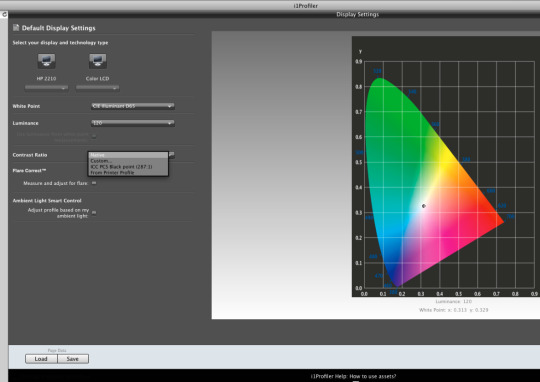The width and height of the screenshot is (540, 382).
Task: Toggle the dimmed luminance measurement checkbox
Action: 94,136
